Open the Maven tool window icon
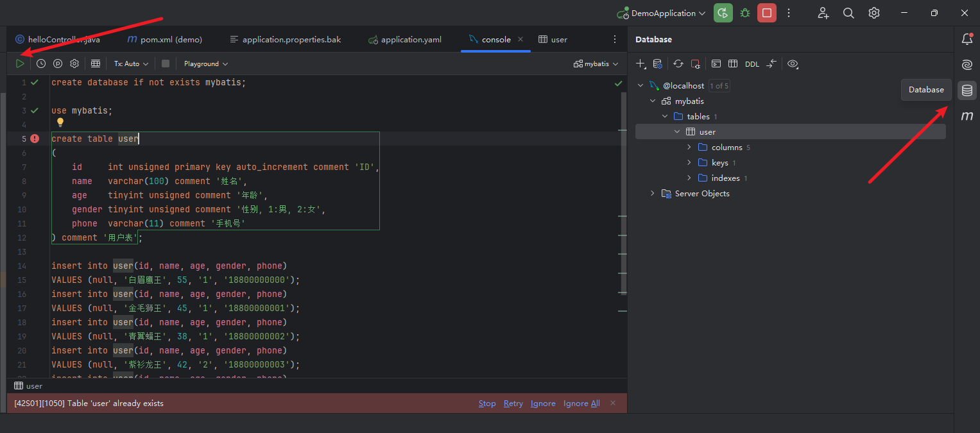Viewport: 980px width, 433px height. (x=967, y=116)
